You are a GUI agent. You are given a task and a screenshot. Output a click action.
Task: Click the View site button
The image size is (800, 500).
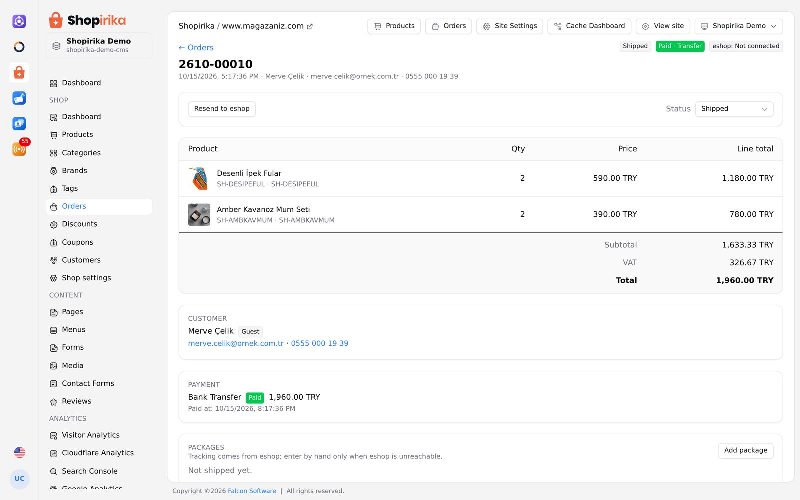click(x=663, y=26)
